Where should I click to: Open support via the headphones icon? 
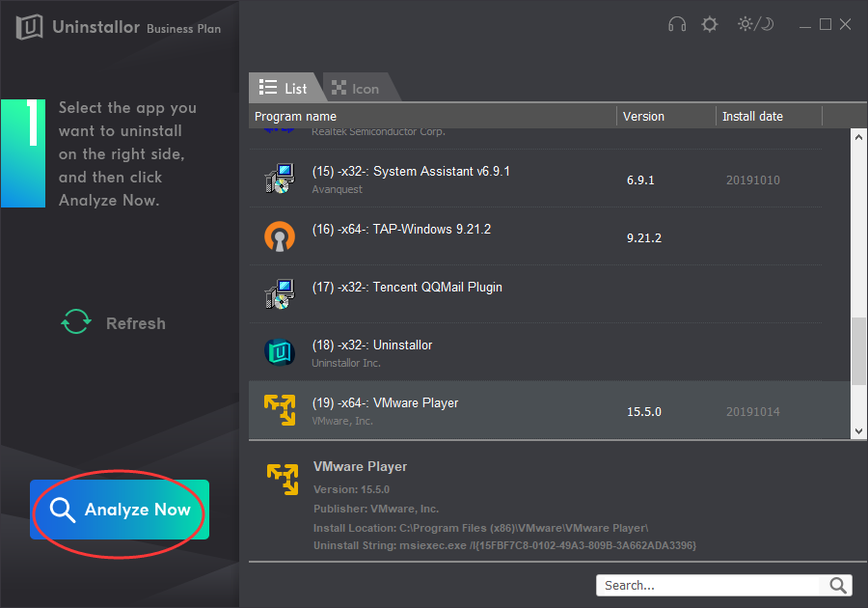click(676, 24)
